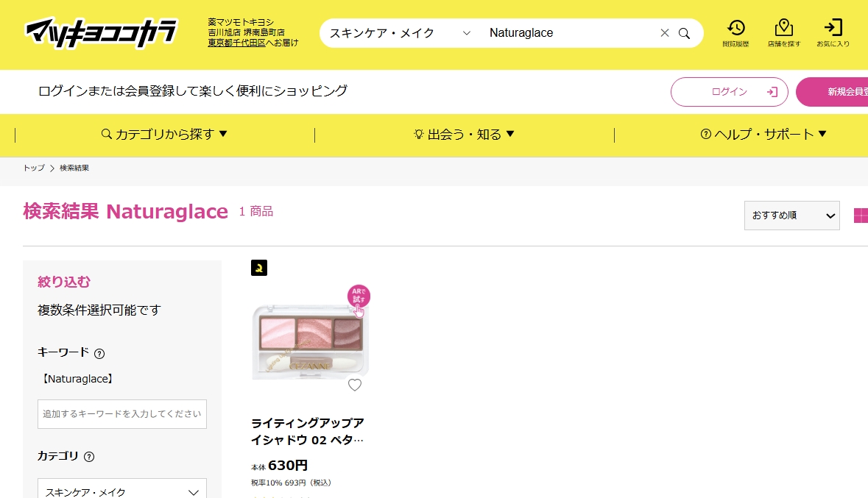Viewport: 868px width, 498px height.
Task: Go to トップ breadcrumb link
Action: (x=34, y=168)
